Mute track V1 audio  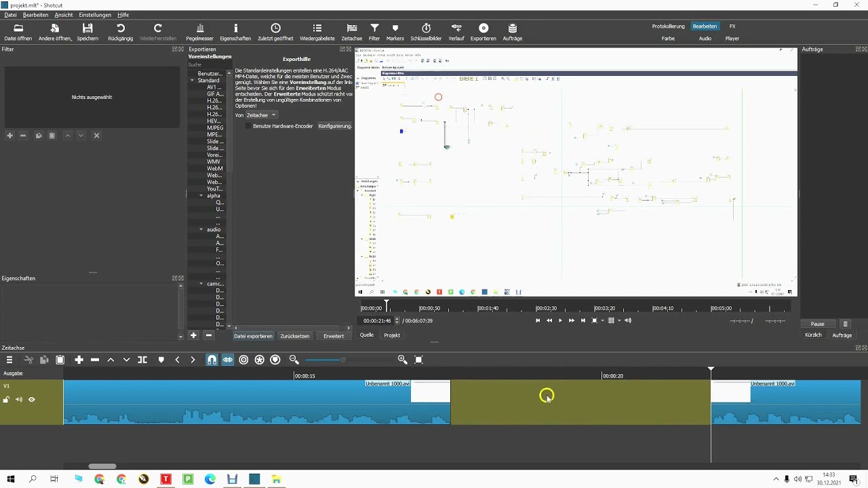(19, 400)
